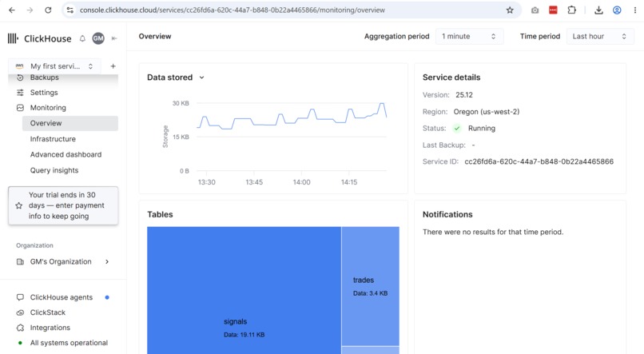Click the address bar URL

coord(232,10)
